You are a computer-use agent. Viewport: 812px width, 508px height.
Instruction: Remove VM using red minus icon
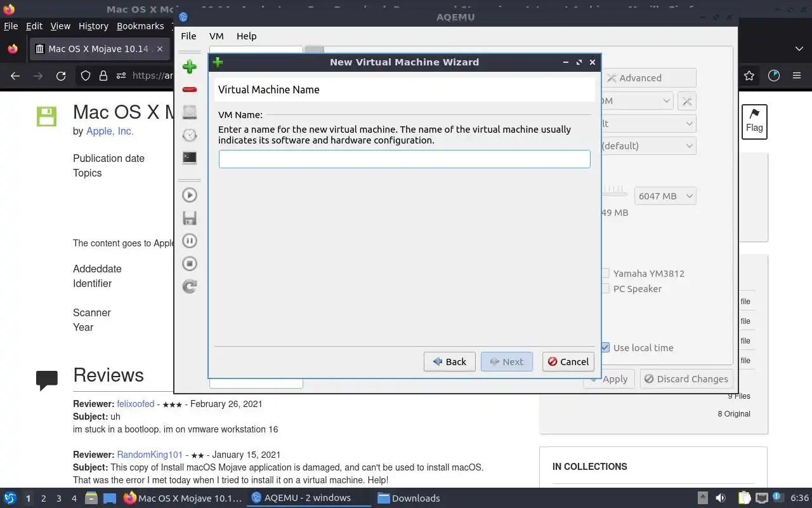[x=189, y=90]
